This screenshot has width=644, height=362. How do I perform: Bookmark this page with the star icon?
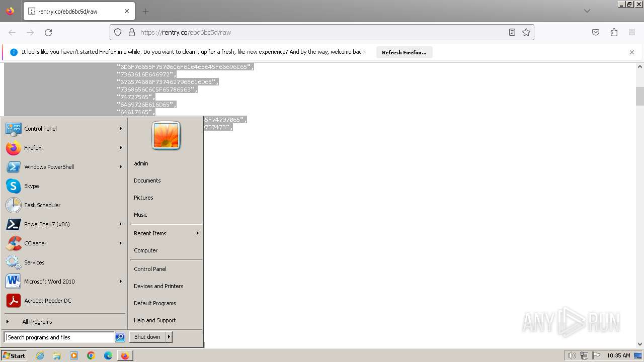pos(526,32)
